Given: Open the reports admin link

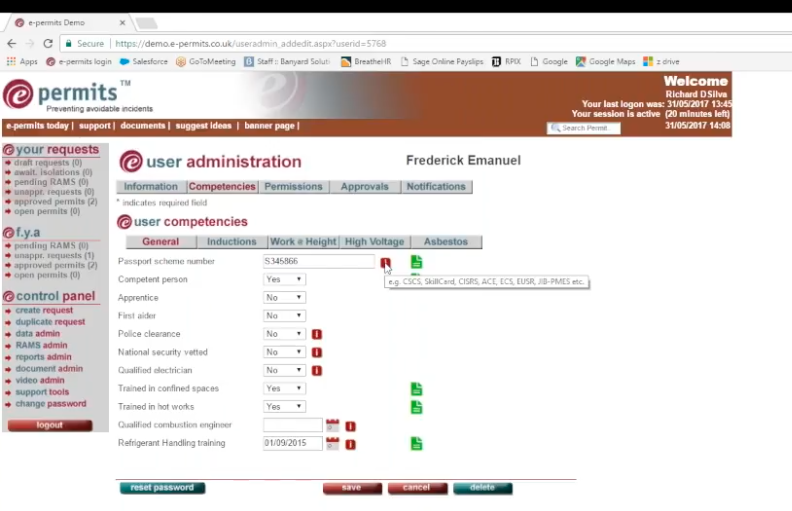Looking at the screenshot, I should click(43, 357).
